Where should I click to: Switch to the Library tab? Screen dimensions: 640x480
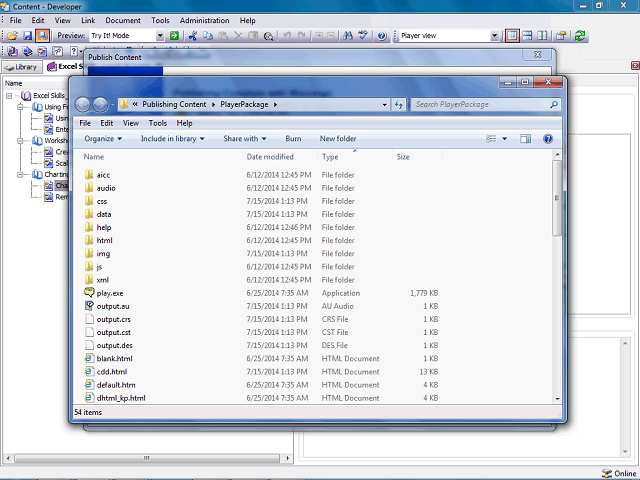tap(22, 67)
